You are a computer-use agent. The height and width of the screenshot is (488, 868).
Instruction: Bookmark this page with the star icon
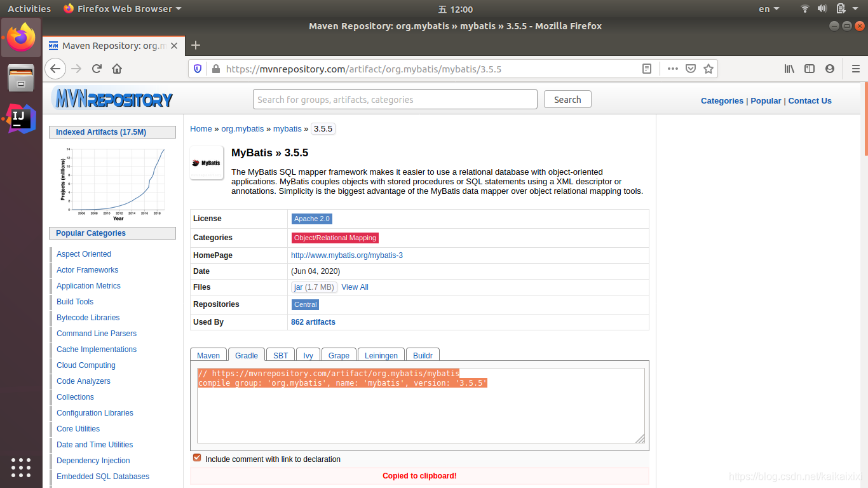(x=709, y=69)
